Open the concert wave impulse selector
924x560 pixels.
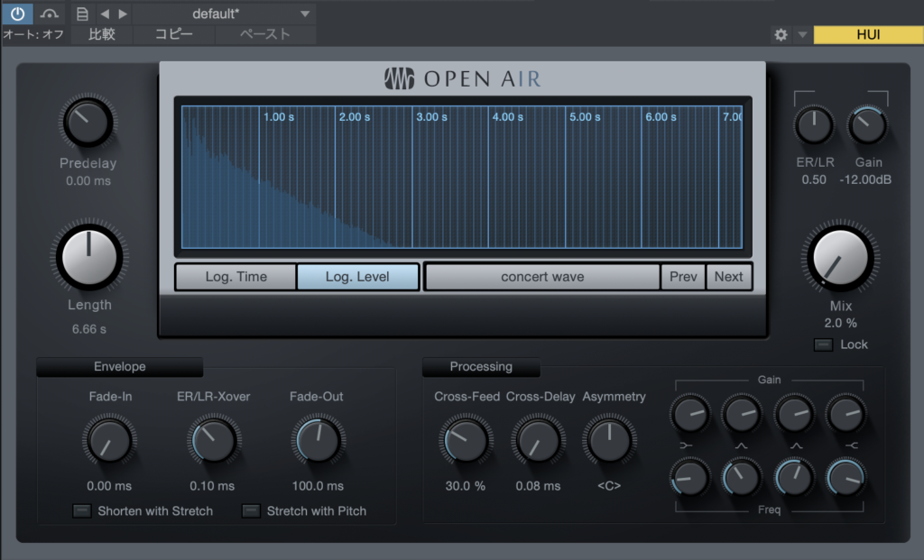click(x=541, y=277)
